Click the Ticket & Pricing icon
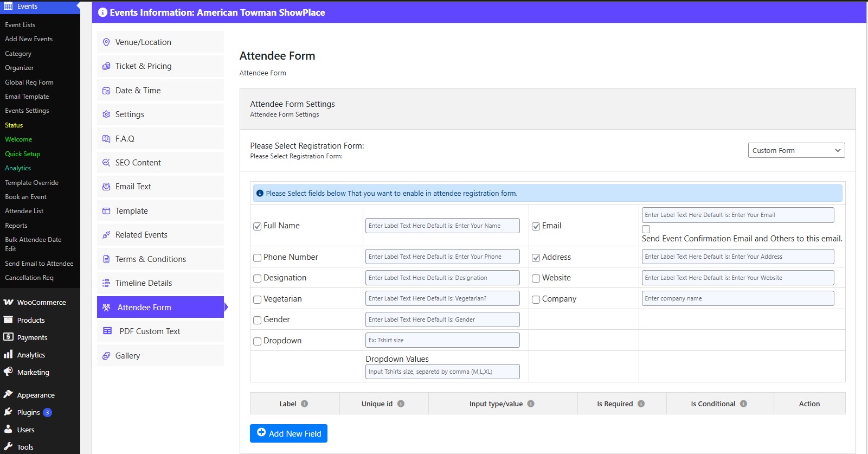868x454 pixels. (x=106, y=66)
